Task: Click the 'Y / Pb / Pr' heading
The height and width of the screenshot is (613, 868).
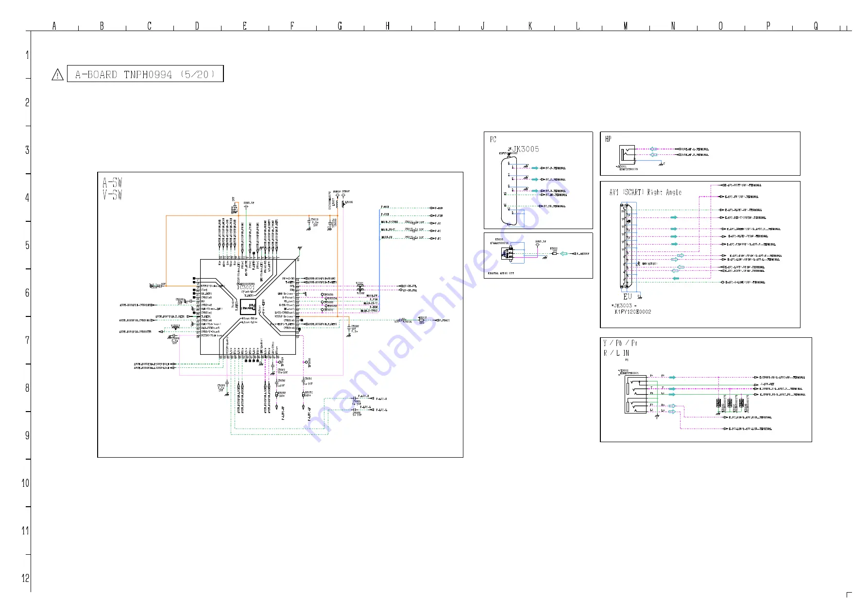Action: point(620,343)
